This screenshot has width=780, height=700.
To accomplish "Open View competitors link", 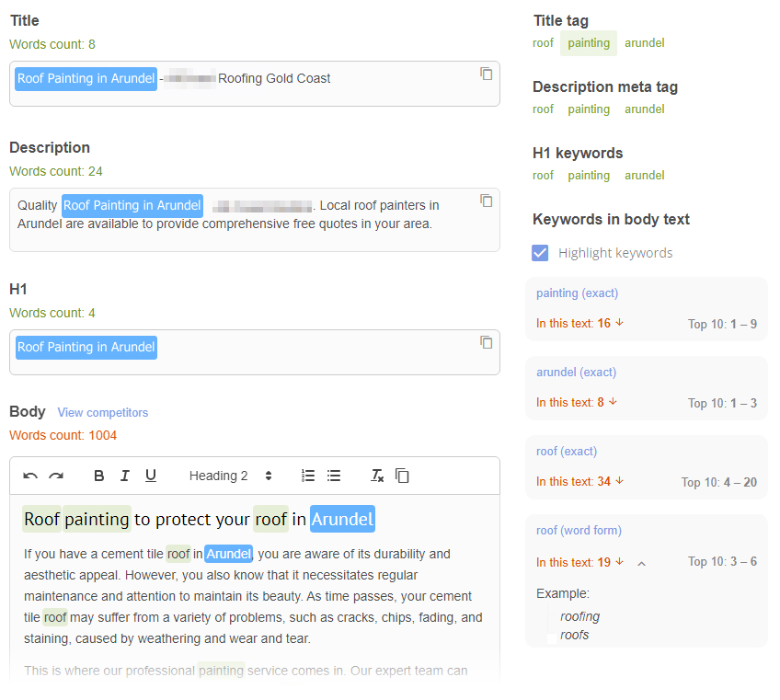I will pyautogui.click(x=102, y=412).
